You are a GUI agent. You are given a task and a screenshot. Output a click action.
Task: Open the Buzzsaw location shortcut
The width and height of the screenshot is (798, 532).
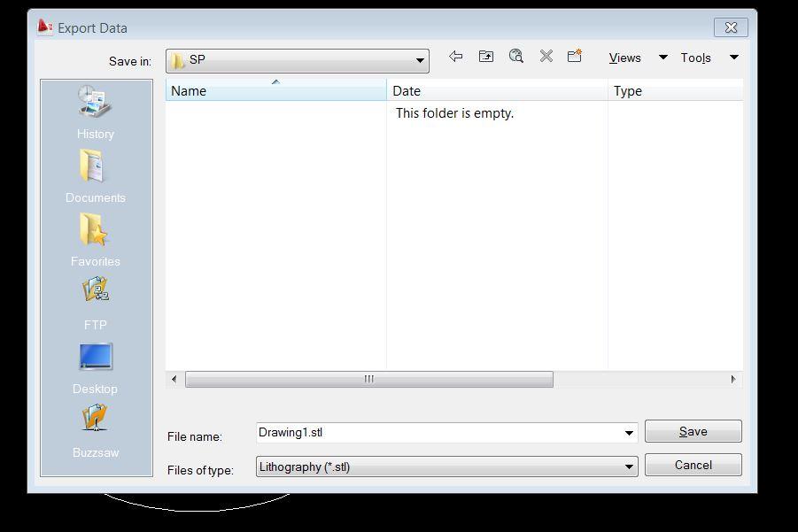(95, 431)
